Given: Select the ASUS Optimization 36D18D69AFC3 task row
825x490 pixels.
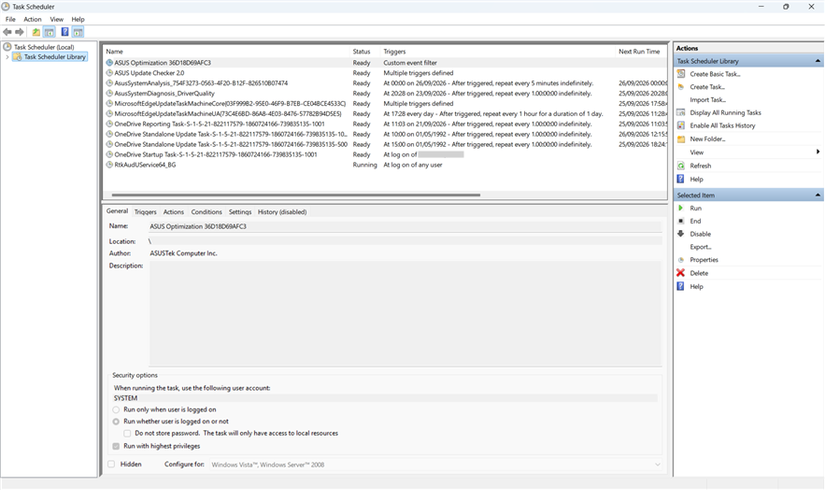Looking at the screenshot, I should 385,63.
